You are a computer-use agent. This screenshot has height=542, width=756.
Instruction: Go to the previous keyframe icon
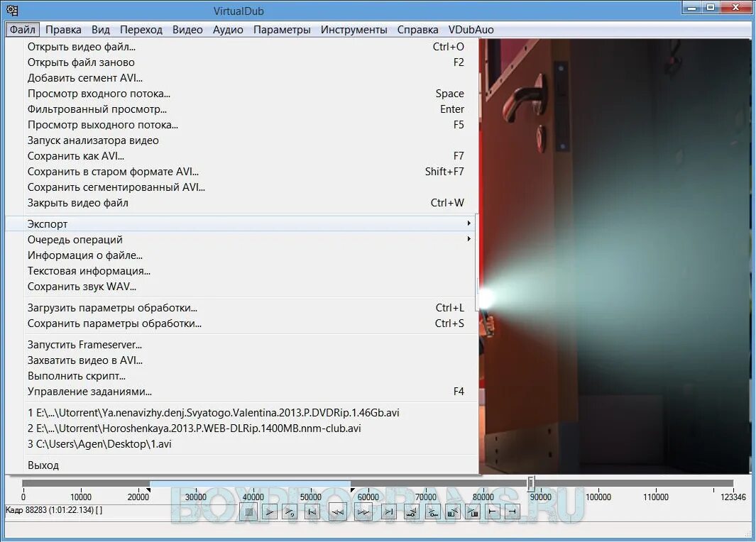coord(411,511)
